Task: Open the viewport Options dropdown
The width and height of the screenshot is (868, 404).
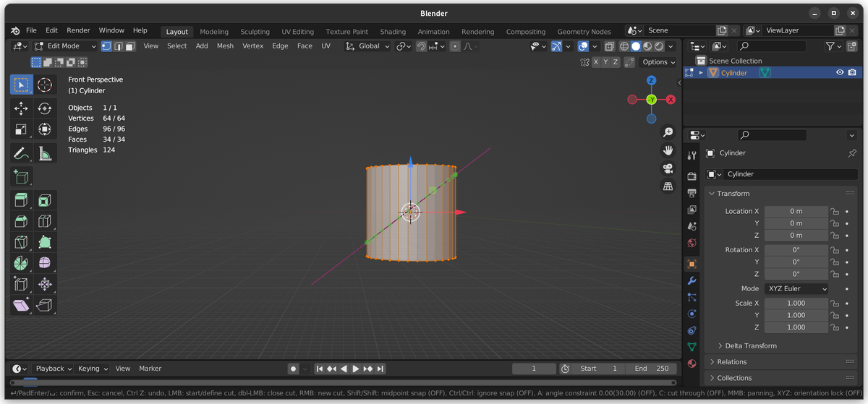Action: (659, 62)
